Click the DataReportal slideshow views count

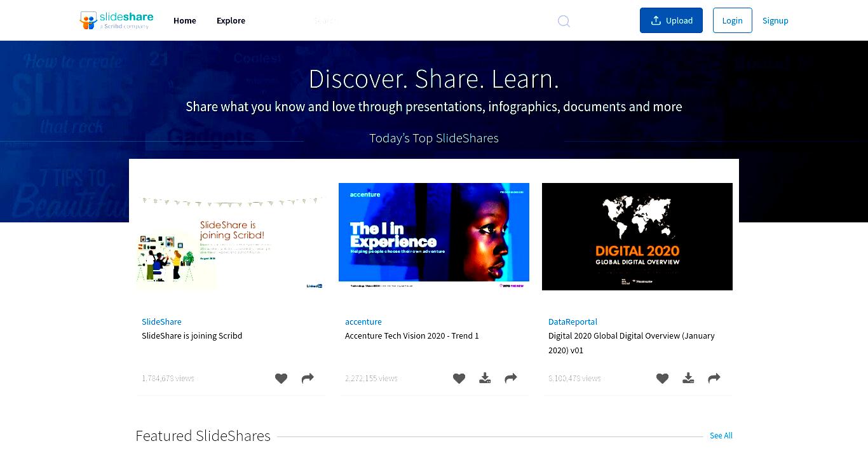coord(574,379)
